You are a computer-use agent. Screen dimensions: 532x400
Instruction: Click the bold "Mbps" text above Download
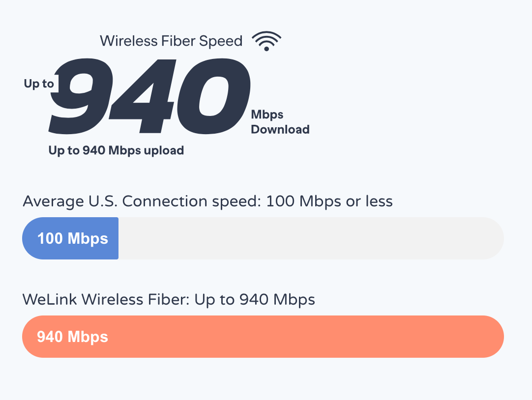click(267, 115)
